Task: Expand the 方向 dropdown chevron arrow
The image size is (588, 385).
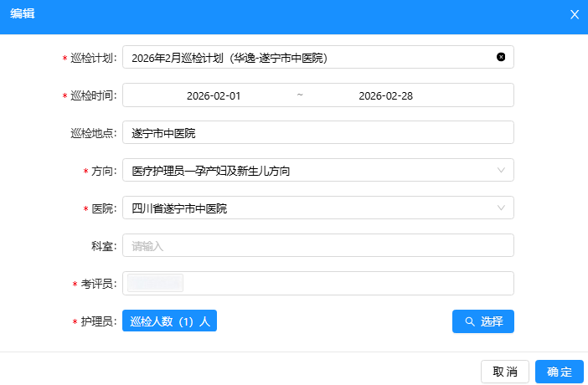Action: (501, 171)
